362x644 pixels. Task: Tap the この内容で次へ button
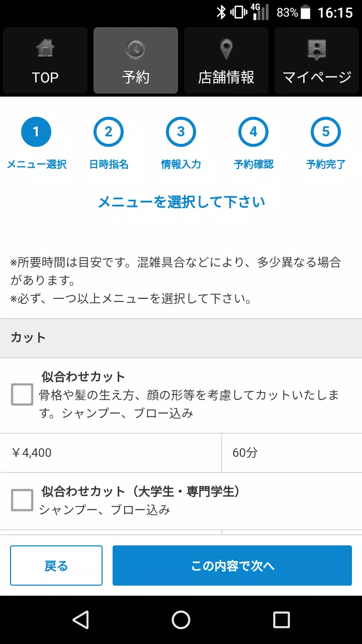coord(232,566)
